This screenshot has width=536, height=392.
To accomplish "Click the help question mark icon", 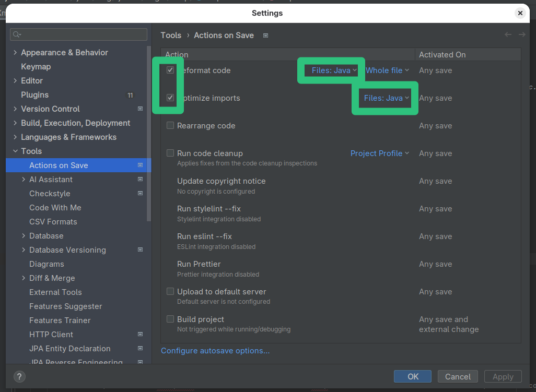I will pos(19,377).
